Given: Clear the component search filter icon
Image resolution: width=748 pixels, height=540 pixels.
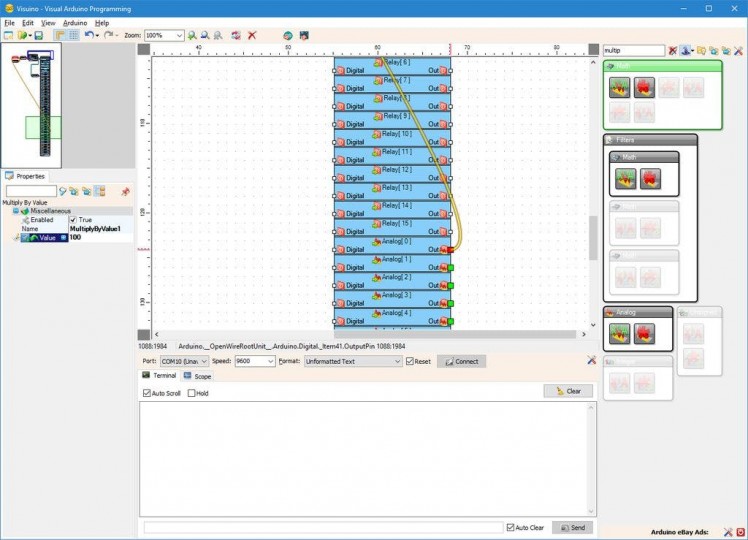Looking at the screenshot, I should point(673,50).
